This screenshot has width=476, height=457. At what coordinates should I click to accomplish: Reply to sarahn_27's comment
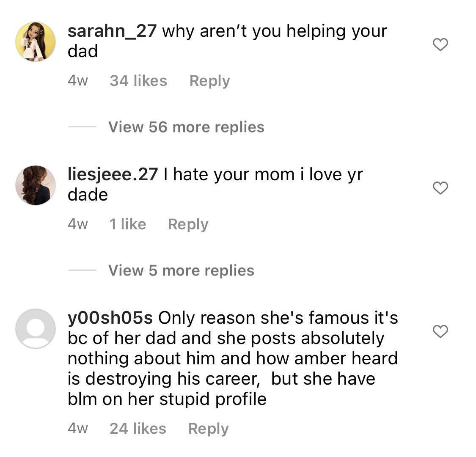[209, 80]
